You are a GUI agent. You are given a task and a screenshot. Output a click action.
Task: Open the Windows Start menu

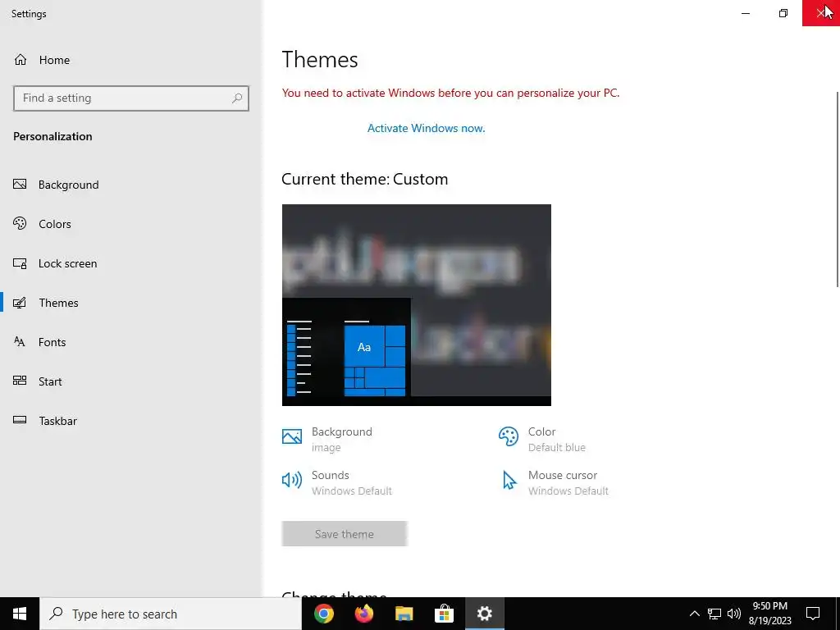(x=20, y=614)
